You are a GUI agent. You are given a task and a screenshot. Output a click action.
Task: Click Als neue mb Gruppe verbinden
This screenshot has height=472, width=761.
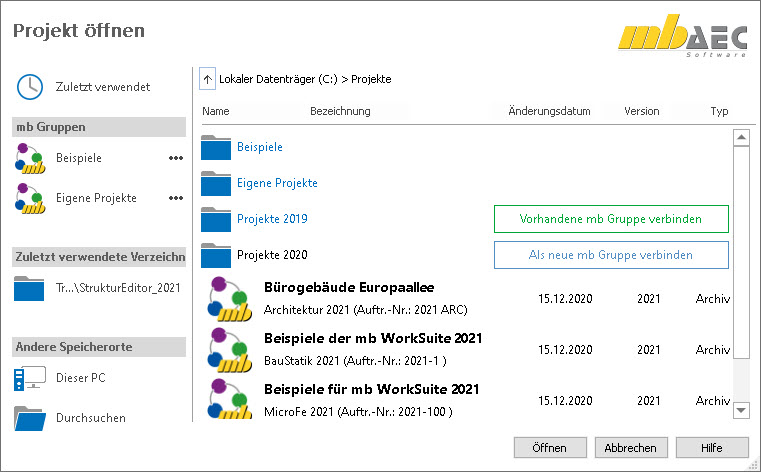click(611, 255)
